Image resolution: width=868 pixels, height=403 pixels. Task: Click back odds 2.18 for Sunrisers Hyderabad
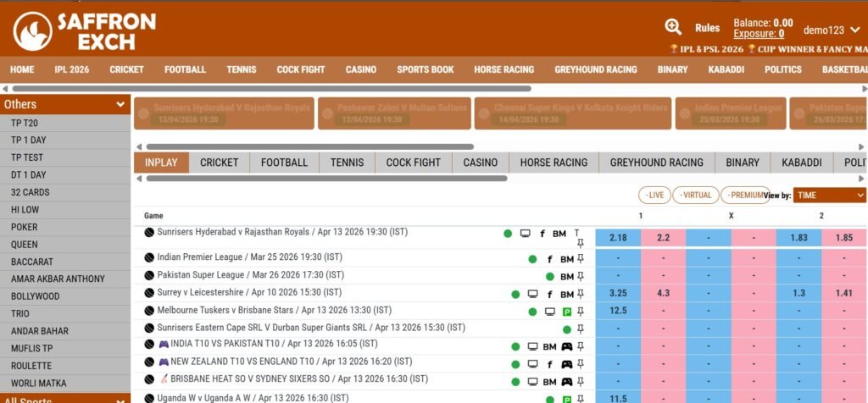618,238
